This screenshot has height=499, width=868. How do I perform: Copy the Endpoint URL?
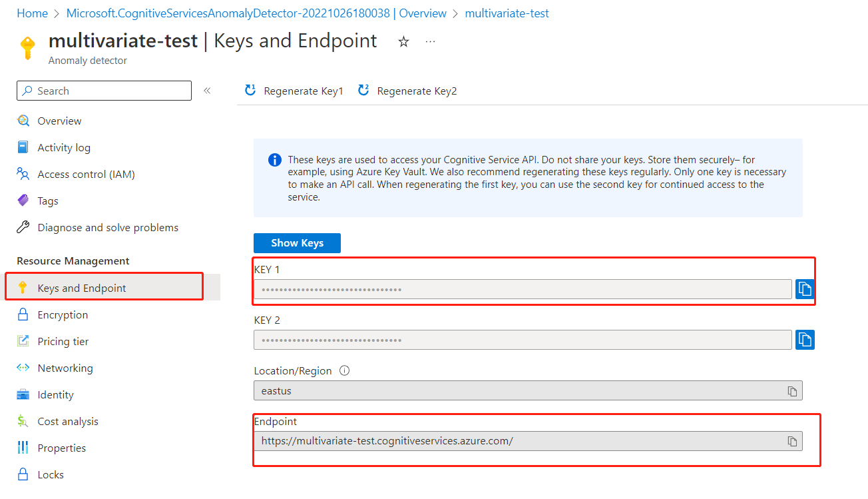click(x=792, y=441)
